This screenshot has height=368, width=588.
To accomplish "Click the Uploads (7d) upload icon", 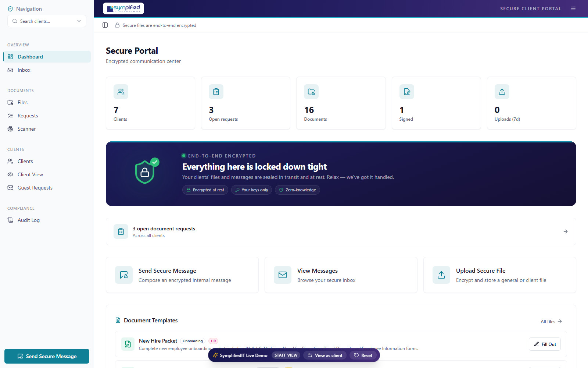I will point(502,92).
